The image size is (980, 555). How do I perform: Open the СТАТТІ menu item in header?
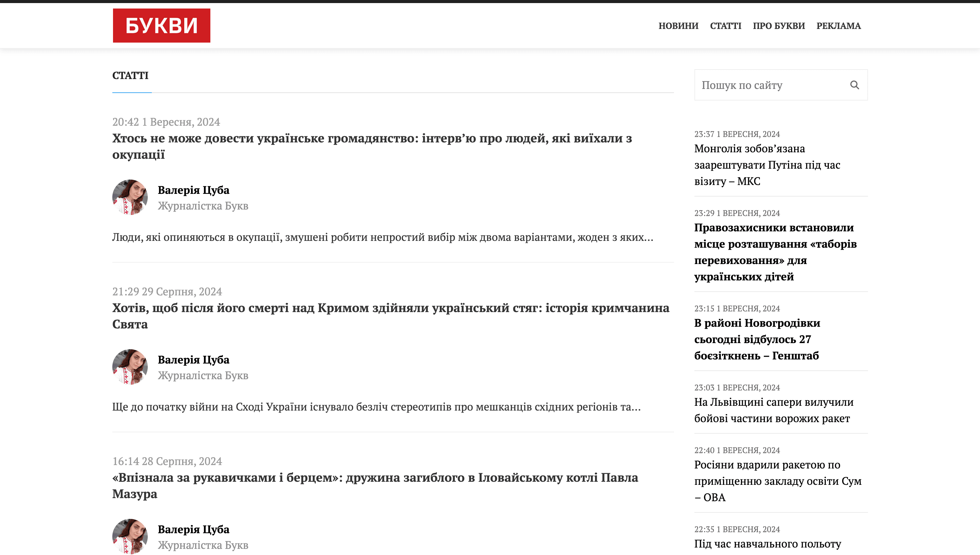pos(726,26)
